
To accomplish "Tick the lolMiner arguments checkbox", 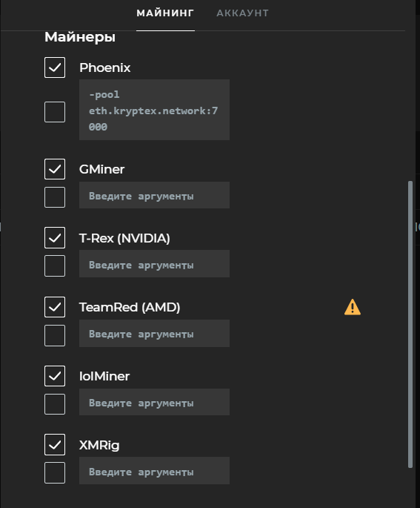I will click(x=55, y=404).
